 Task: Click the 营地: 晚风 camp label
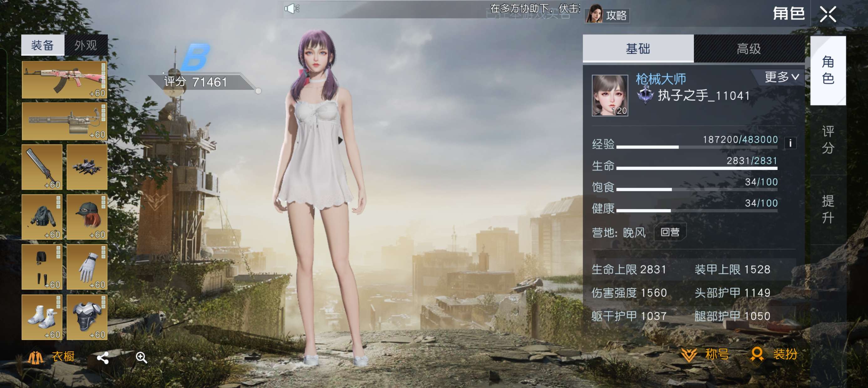[619, 232]
